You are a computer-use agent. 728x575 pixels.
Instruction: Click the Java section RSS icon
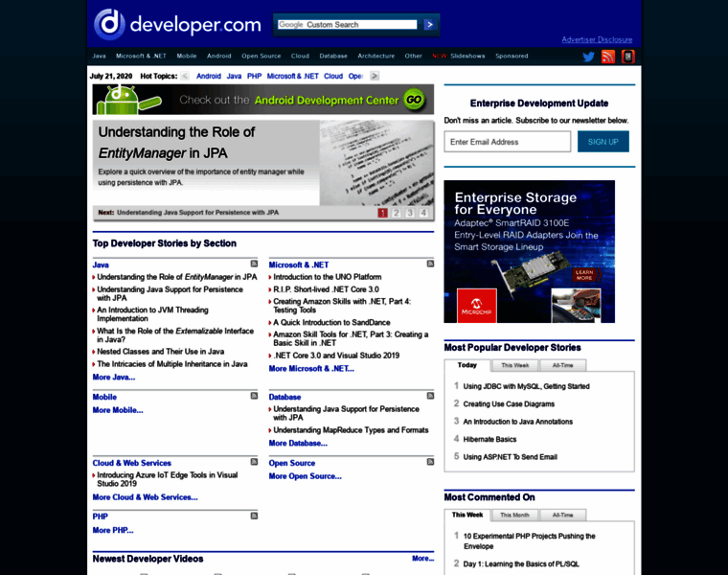pyautogui.click(x=254, y=264)
